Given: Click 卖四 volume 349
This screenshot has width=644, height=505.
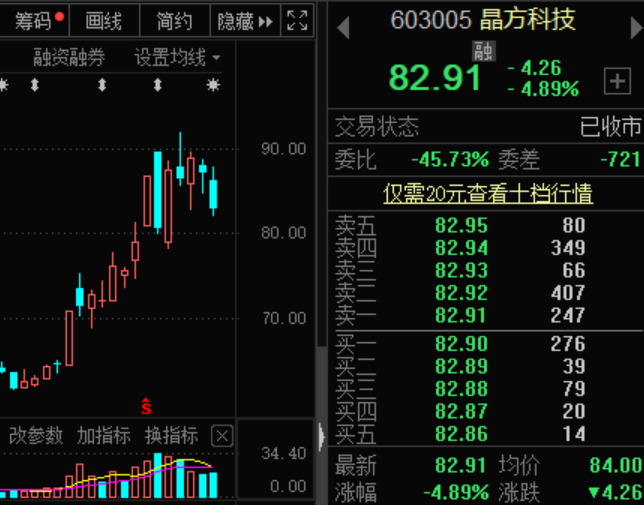Looking at the screenshot, I should tap(568, 248).
